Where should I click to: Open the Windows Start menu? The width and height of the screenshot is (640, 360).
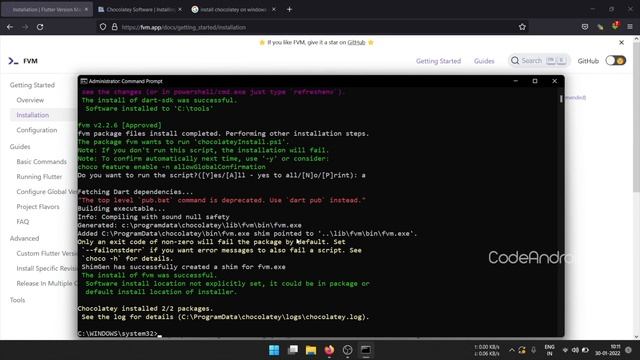click(x=274, y=350)
